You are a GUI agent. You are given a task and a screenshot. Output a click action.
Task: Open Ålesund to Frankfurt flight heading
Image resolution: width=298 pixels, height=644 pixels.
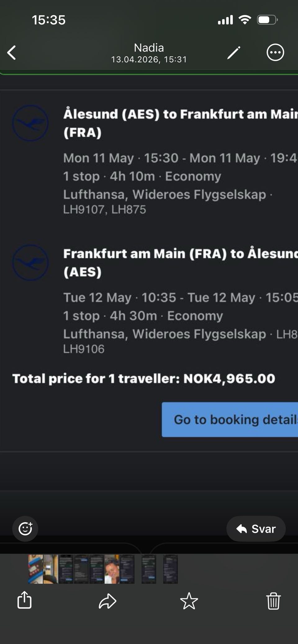click(x=181, y=123)
